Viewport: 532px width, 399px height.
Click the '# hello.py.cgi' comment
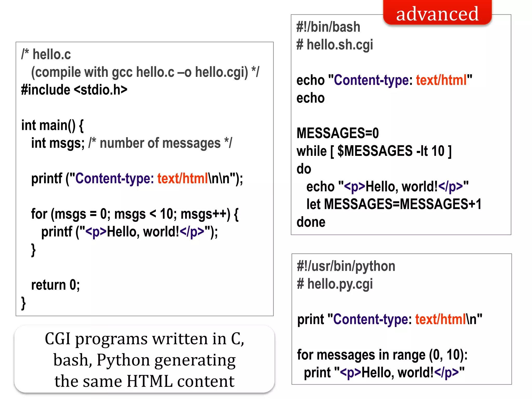(x=335, y=284)
